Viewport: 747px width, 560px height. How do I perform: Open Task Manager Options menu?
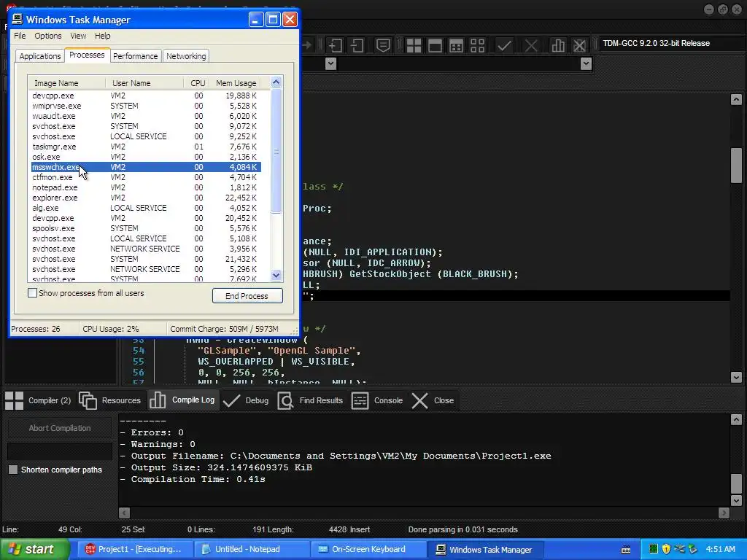coord(47,36)
